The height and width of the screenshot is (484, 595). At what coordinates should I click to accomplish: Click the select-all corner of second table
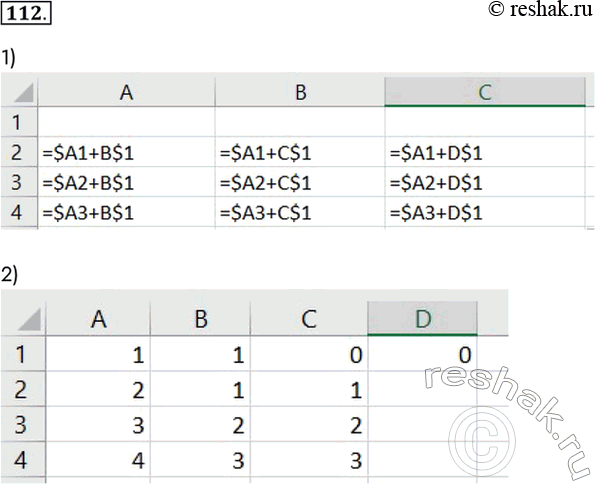[23, 318]
